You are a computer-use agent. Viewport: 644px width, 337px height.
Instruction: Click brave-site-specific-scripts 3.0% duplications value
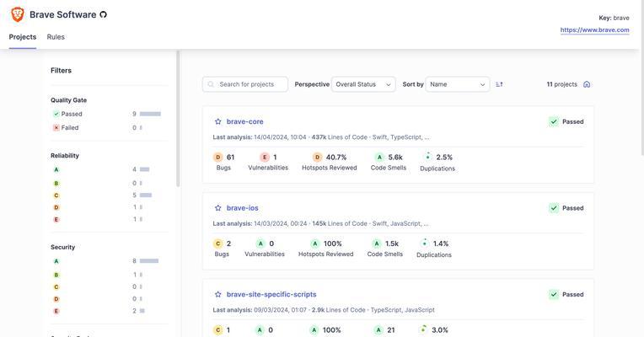(x=440, y=329)
